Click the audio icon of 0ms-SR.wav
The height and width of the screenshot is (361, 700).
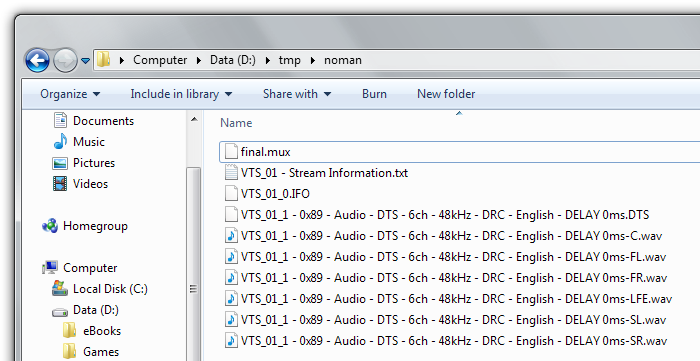(231, 340)
